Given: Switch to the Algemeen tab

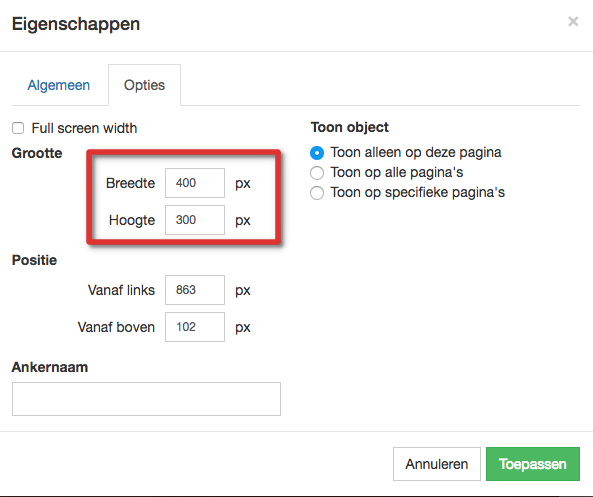Looking at the screenshot, I should 59,85.
